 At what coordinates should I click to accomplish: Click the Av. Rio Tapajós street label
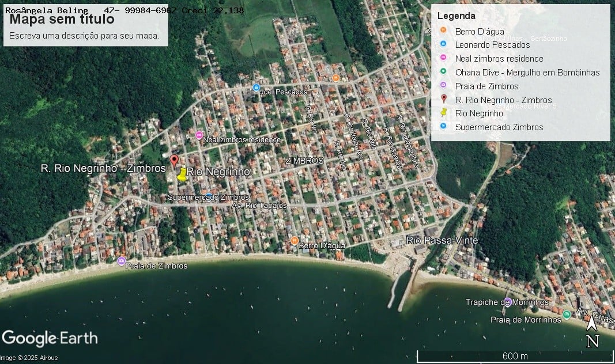click(259, 205)
